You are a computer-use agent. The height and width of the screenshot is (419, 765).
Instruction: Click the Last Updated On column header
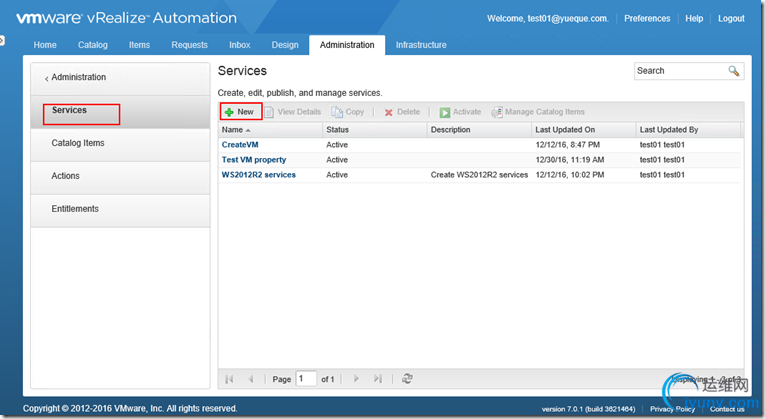pos(584,130)
